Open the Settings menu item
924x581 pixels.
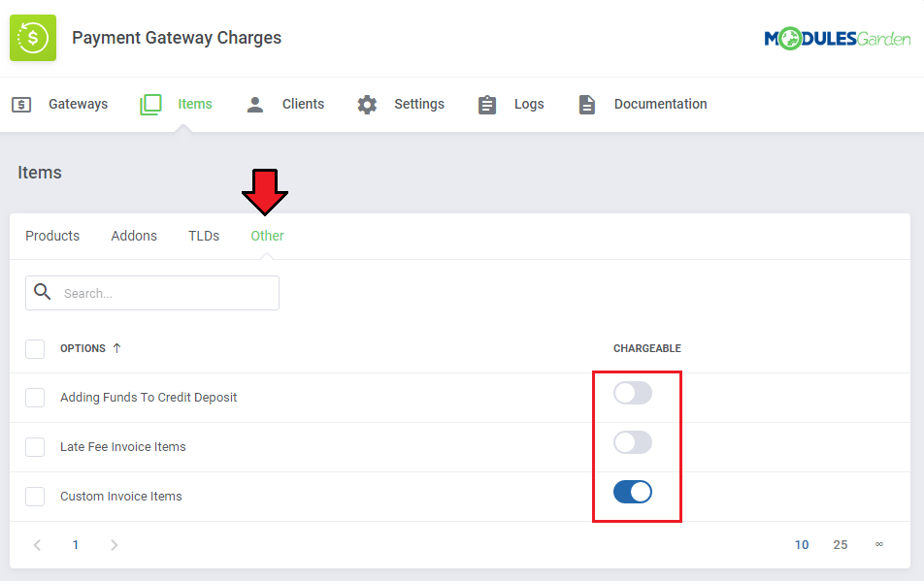[419, 104]
